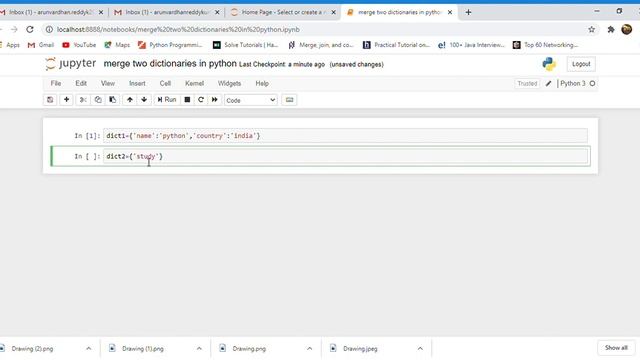This screenshot has height=360, width=640.
Task: Open the Edit menu
Action: point(81,83)
